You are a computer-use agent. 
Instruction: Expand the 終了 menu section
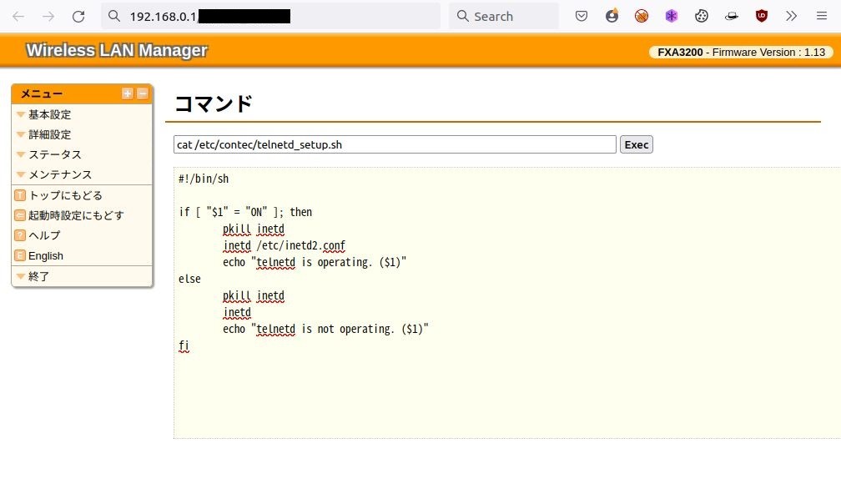38,276
